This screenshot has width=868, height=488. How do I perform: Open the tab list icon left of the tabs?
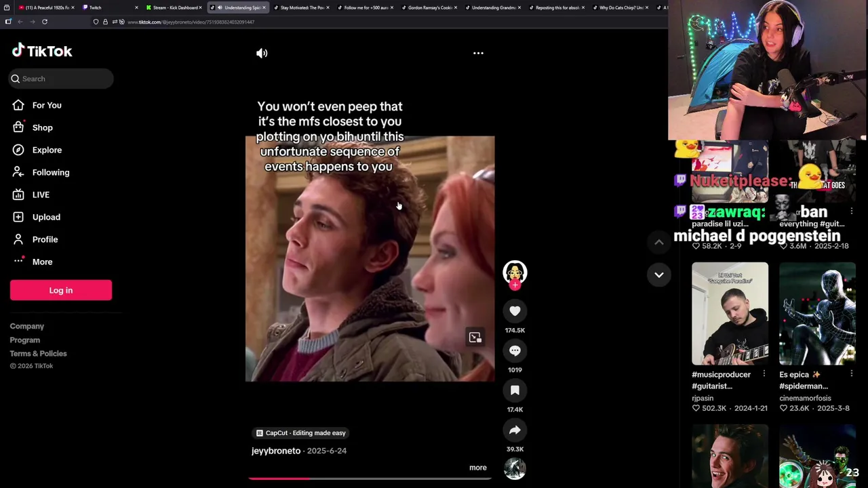tap(7, 7)
